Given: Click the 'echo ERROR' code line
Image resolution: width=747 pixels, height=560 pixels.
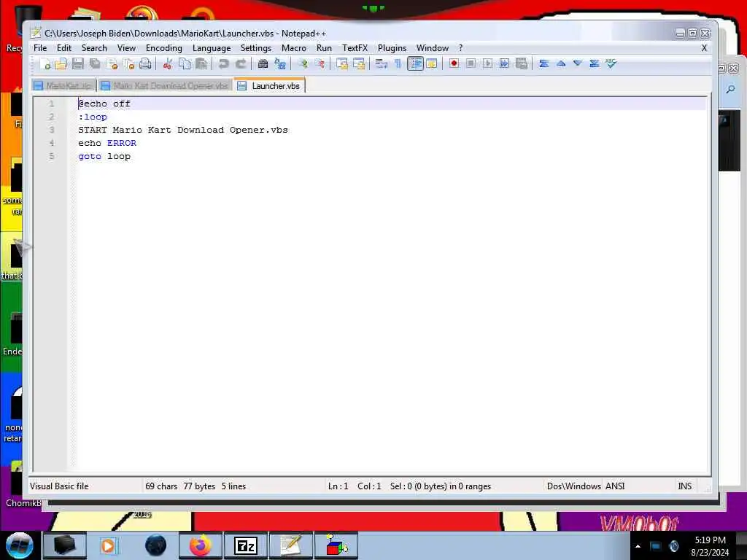Looking at the screenshot, I should [107, 143].
